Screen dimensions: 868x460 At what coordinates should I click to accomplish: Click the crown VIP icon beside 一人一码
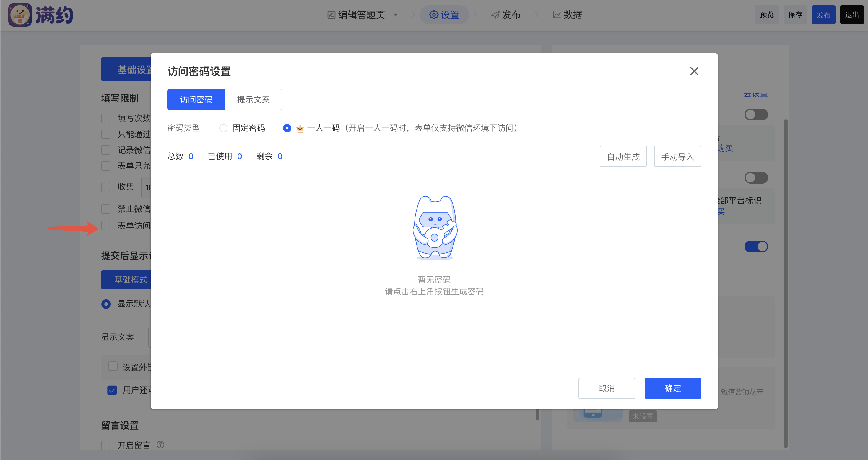click(300, 129)
